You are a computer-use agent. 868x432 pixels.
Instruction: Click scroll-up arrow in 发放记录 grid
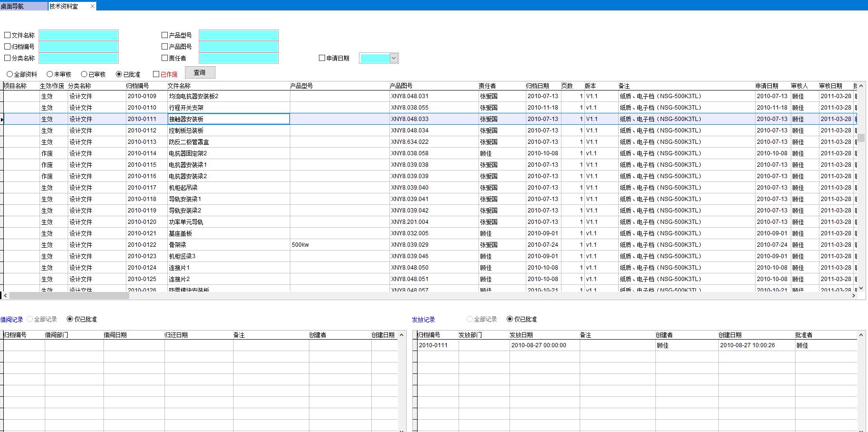861,335
